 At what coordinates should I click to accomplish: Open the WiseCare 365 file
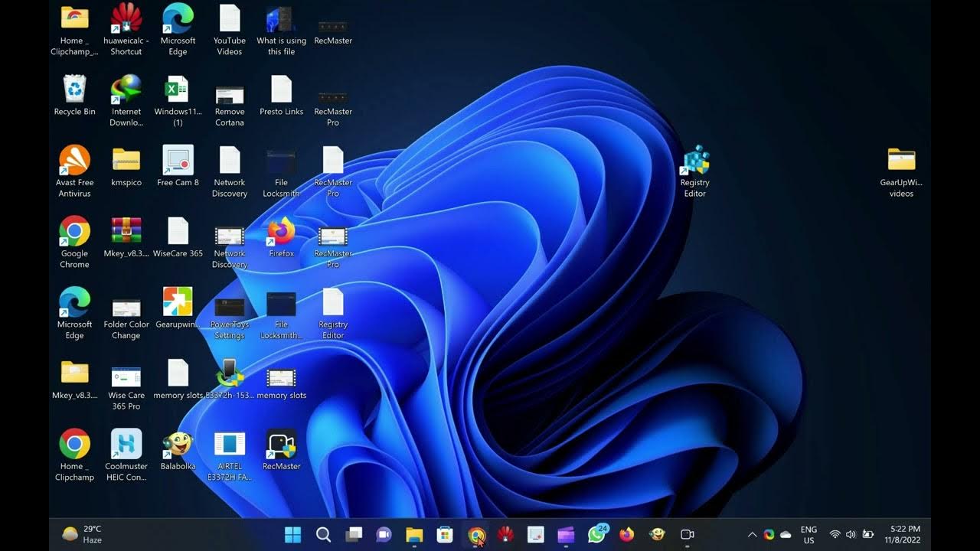[178, 237]
